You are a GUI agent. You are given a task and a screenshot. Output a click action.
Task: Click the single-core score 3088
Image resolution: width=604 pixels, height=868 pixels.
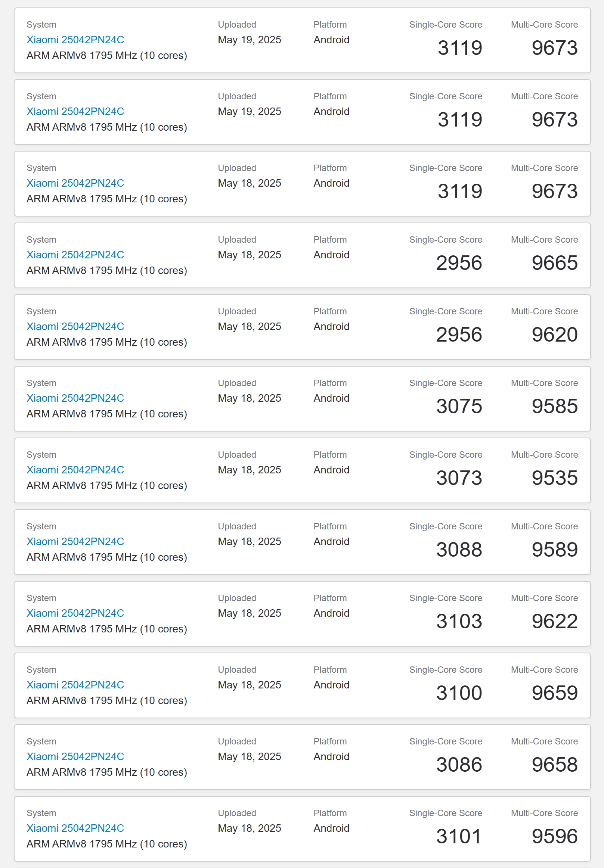459,550
